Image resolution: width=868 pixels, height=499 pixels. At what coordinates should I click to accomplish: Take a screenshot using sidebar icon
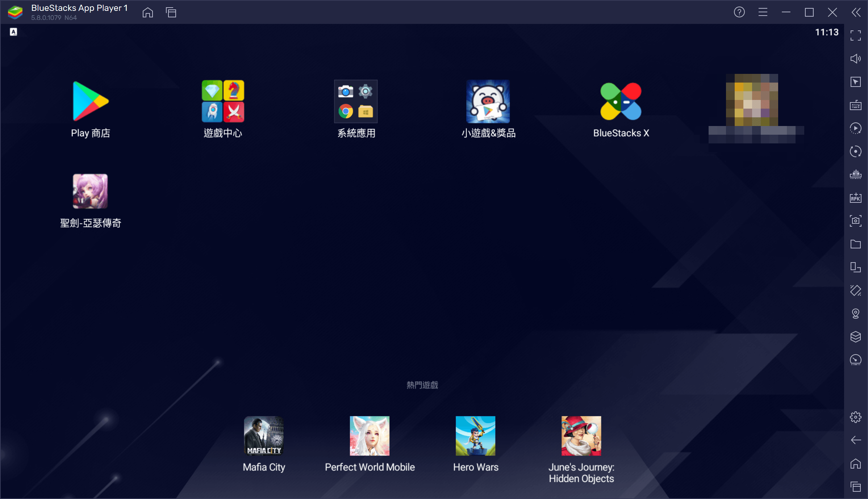tap(856, 221)
